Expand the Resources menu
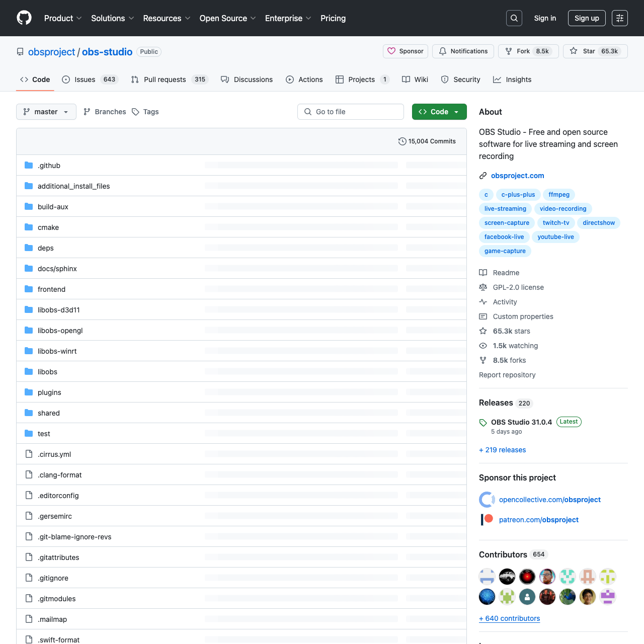This screenshot has height=644, width=644. 167,18
